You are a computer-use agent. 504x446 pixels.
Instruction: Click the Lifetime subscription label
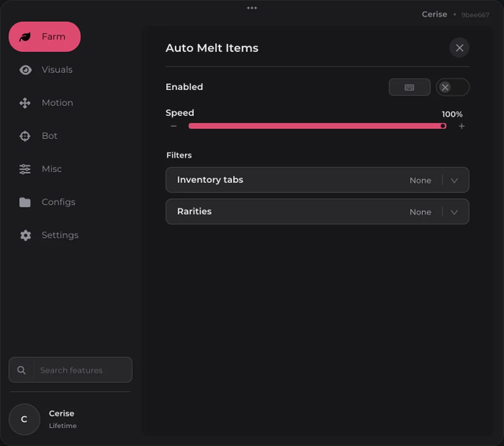pyautogui.click(x=63, y=426)
